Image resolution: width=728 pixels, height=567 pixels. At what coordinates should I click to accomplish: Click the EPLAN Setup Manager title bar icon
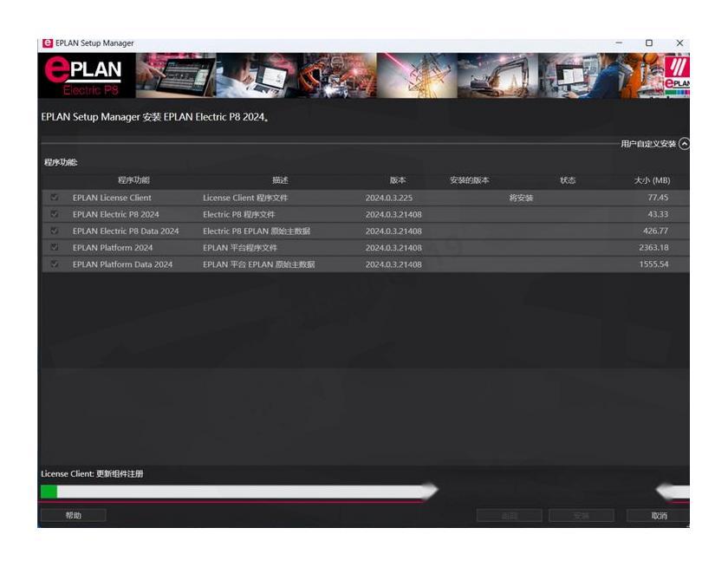(47, 43)
